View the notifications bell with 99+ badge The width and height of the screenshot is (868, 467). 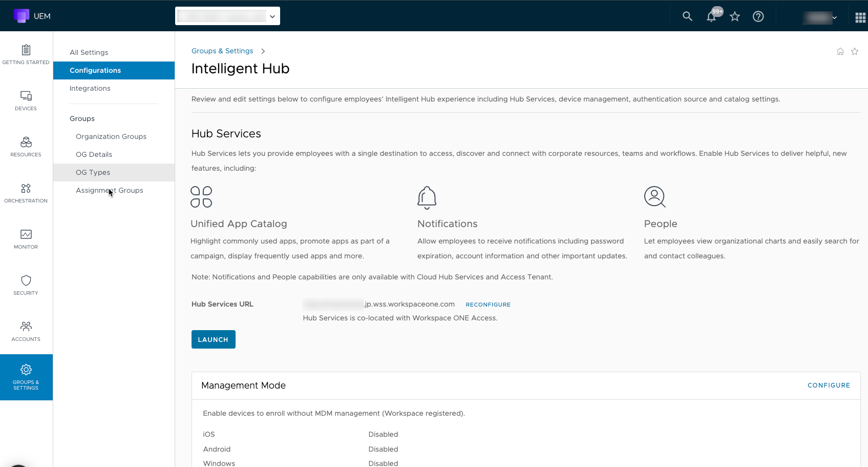pos(711,16)
